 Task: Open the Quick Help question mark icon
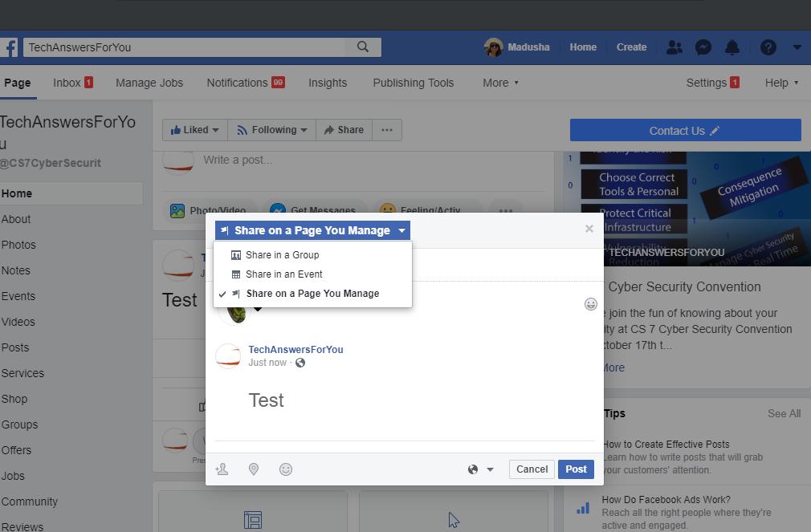(768, 47)
